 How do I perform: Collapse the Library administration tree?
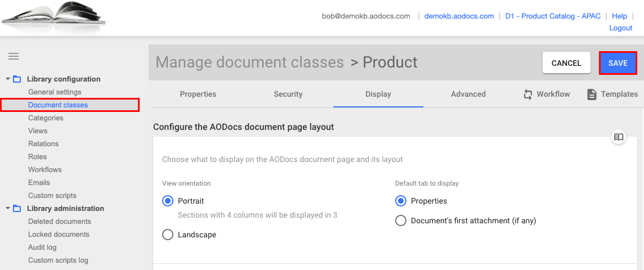click(x=8, y=209)
